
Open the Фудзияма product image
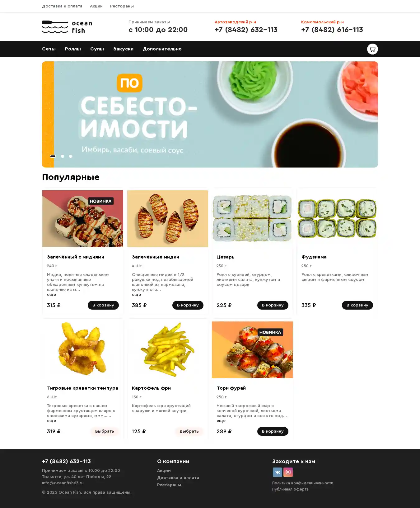(x=337, y=219)
